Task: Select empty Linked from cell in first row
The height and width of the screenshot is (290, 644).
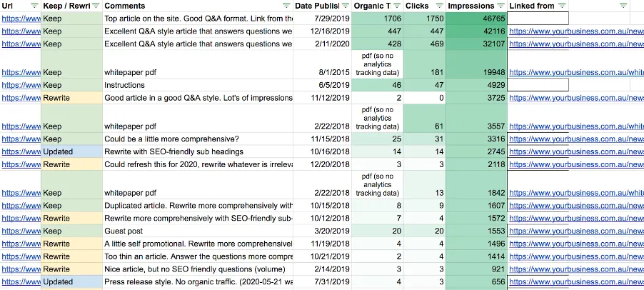Action: click(x=538, y=19)
